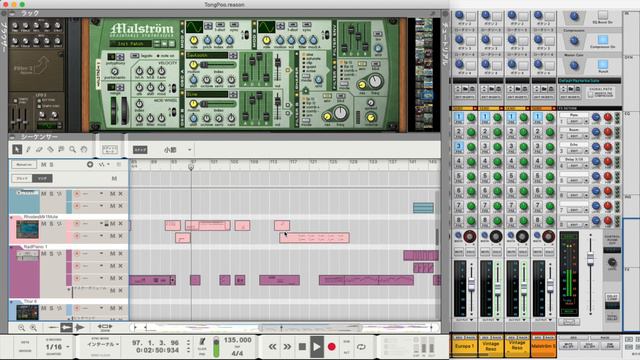Solo the Malström mixer channel
This screenshot has width=640, height=360.
point(549,252)
